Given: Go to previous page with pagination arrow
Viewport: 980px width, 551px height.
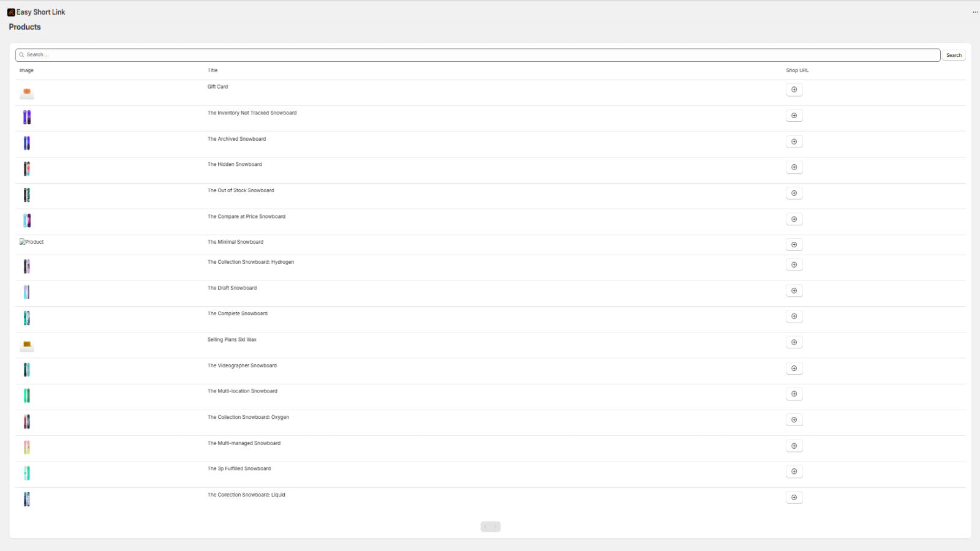Looking at the screenshot, I should [485, 527].
